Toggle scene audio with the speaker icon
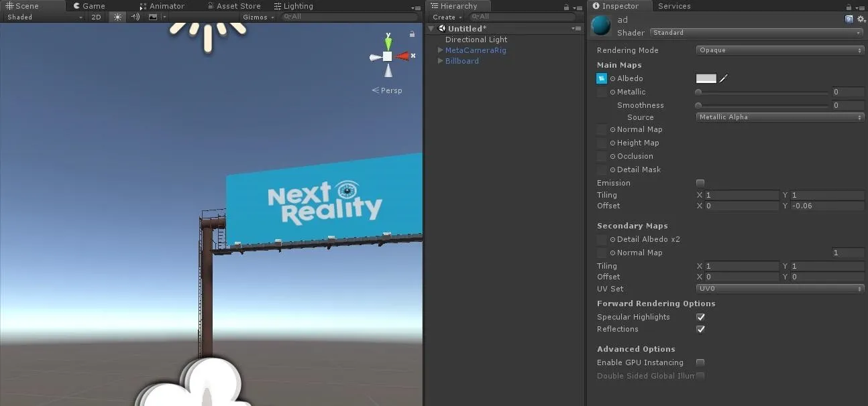Screen dimensions: 868x406 click(135, 17)
